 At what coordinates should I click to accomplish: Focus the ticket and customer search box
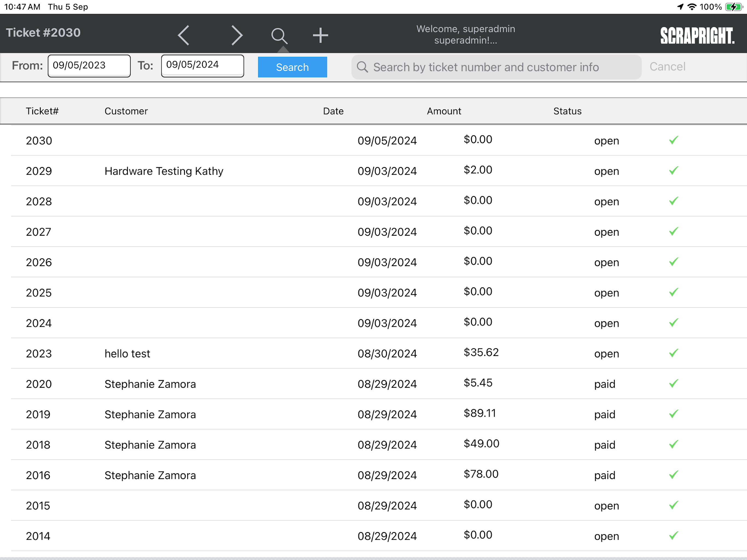point(496,67)
